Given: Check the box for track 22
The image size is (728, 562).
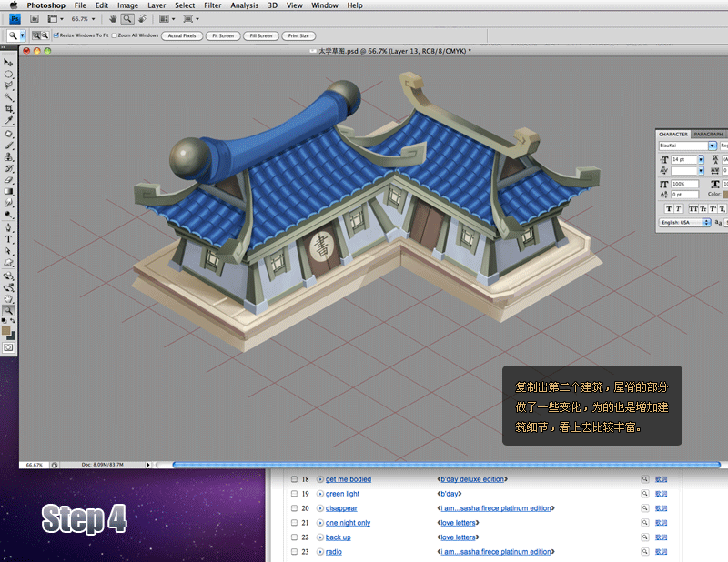Looking at the screenshot, I should coord(294,537).
